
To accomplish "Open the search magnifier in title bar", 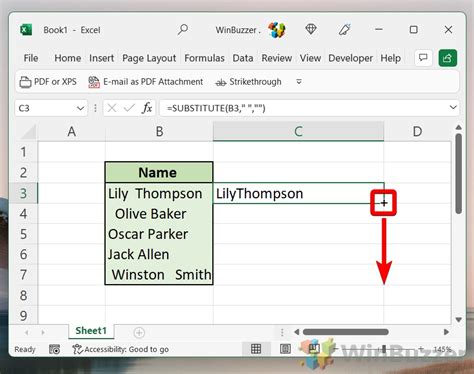I will coord(182,29).
